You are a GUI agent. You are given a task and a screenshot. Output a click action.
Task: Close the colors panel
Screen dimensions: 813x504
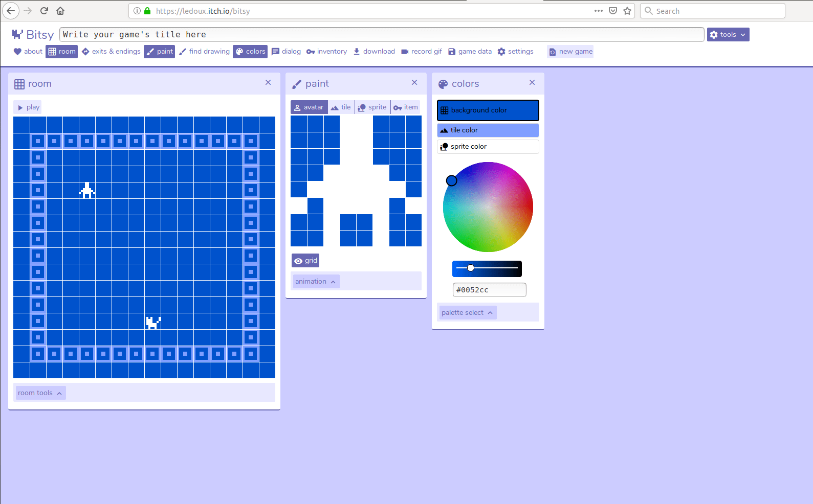pos(532,83)
